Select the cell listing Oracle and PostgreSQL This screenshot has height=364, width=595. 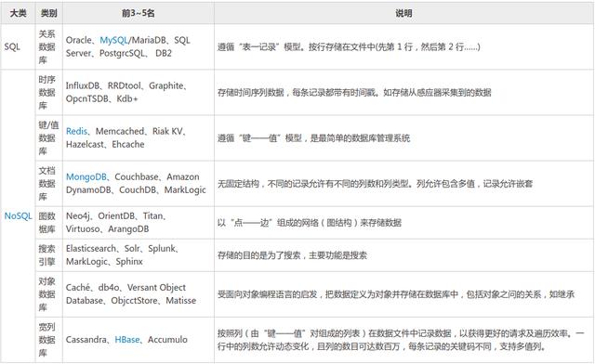tap(139, 47)
